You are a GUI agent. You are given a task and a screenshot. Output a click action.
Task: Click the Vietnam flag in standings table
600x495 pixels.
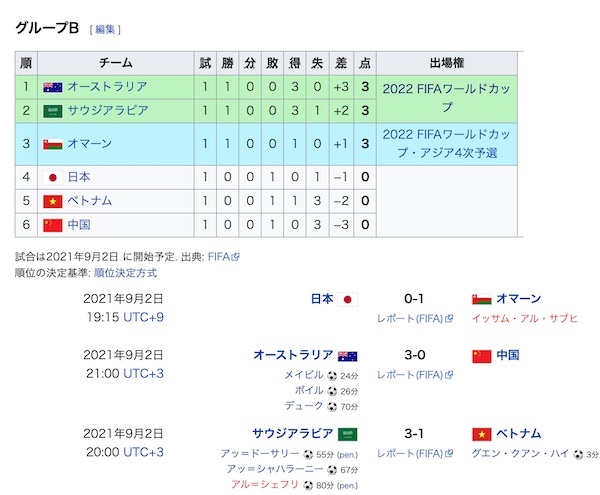53,201
